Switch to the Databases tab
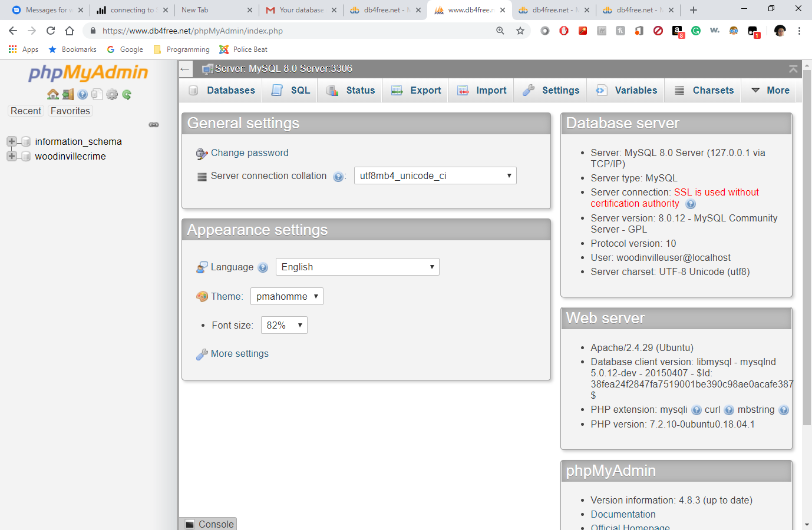 pos(222,90)
